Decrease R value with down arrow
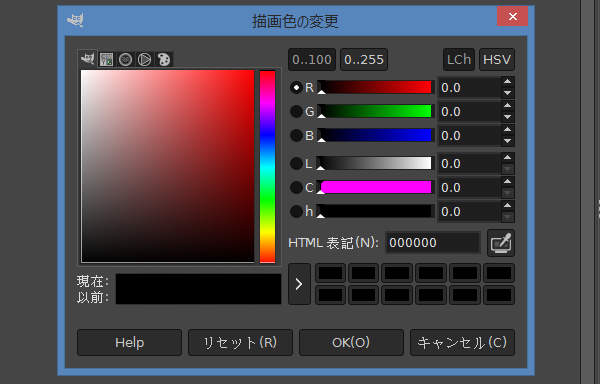This screenshot has width=600, height=384. [507, 93]
